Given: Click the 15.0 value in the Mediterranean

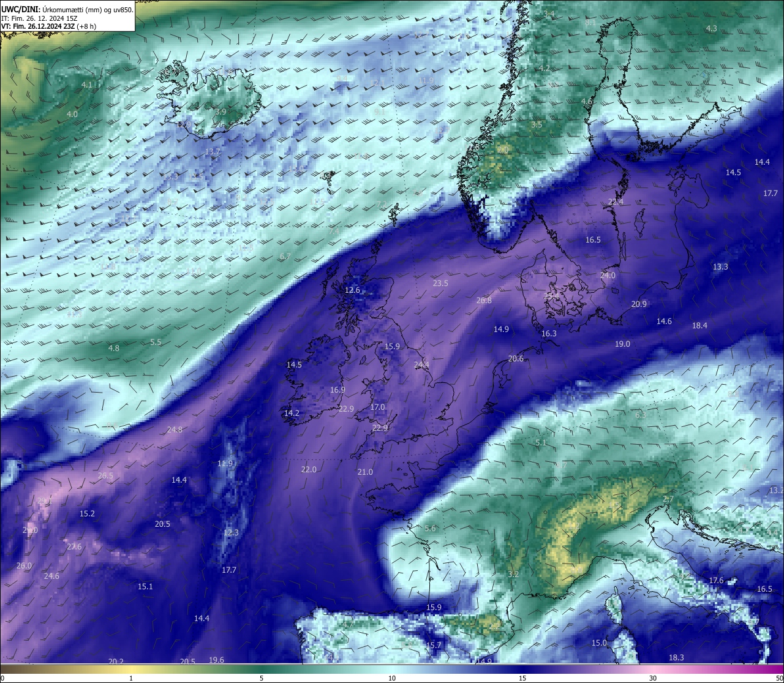Looking at the screenshot, I should [599, 643].
